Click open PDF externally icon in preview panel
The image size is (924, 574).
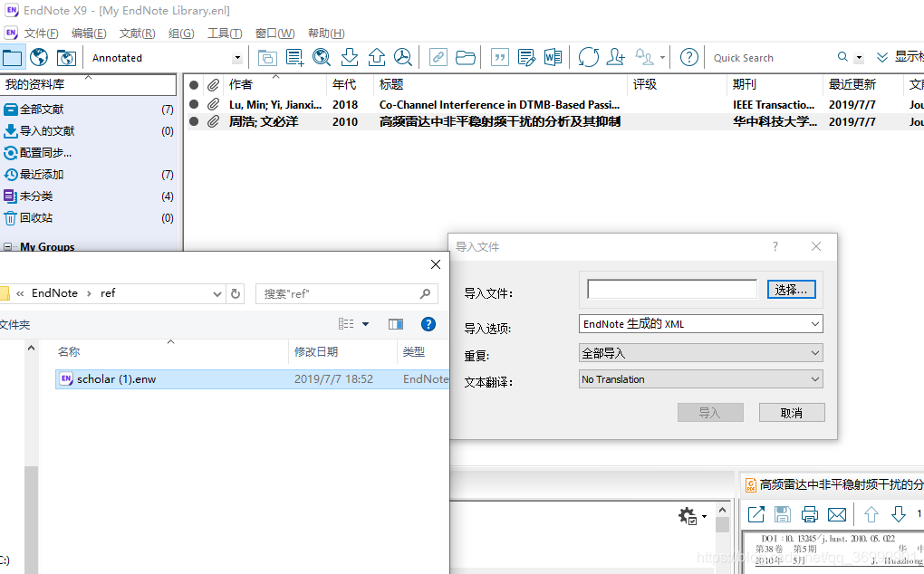pyautogui.click(x=756, y=514)
